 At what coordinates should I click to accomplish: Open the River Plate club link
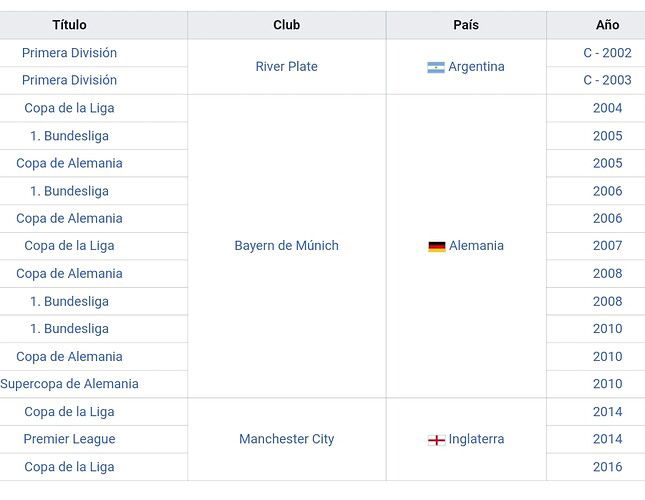pos(286,67)
